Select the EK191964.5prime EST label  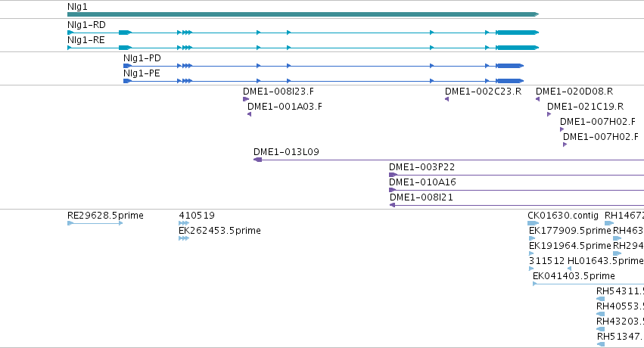click(570, 246)
